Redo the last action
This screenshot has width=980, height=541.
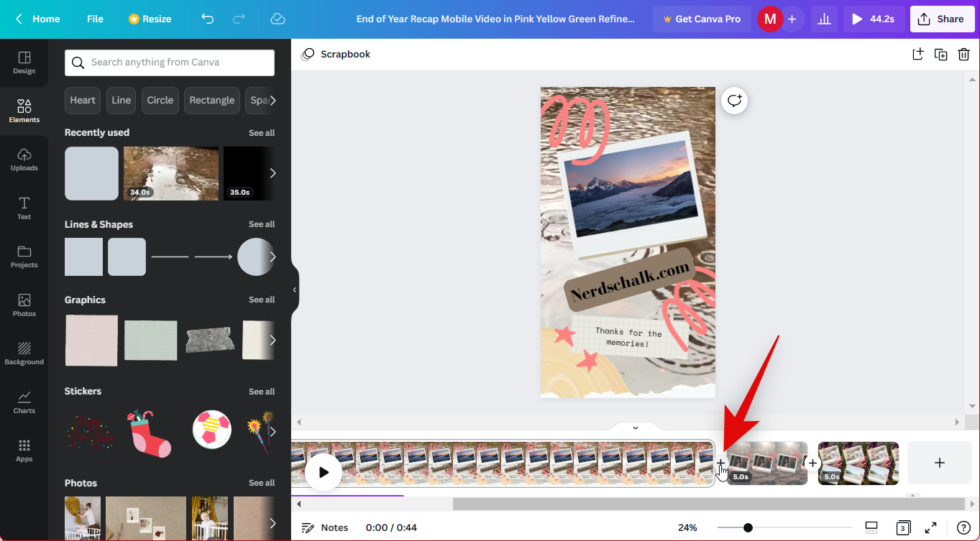point(239,19)
